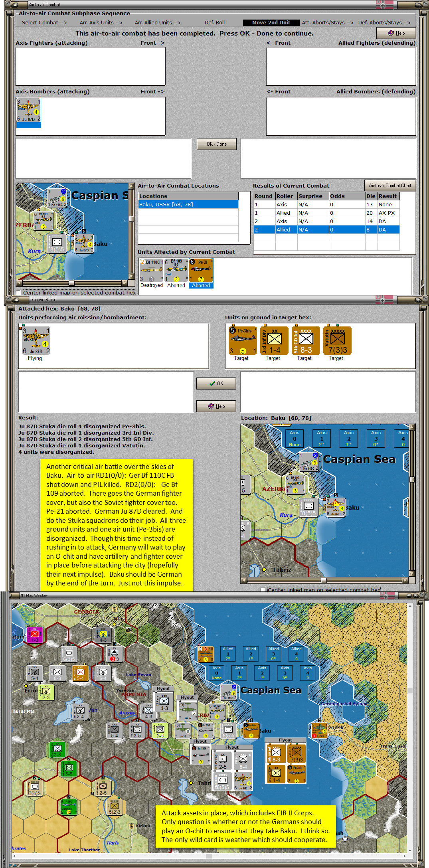Open Help in the Ground Strike window
Viewport: 429px width, 868px height.
(216, 406)
